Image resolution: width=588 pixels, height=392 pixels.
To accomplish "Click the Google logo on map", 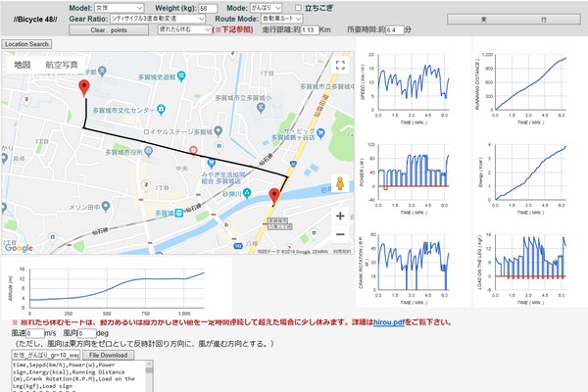I will [x=20, y=248].
